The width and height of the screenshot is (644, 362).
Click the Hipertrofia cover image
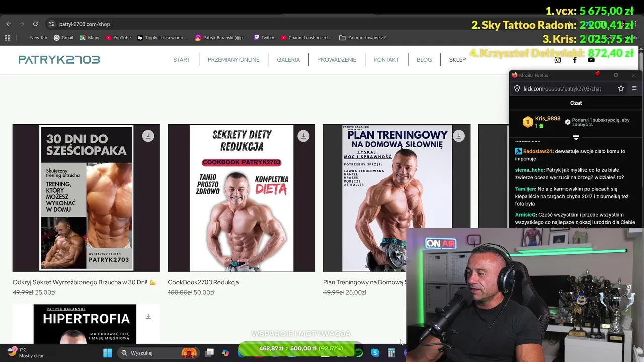(85, 324)
